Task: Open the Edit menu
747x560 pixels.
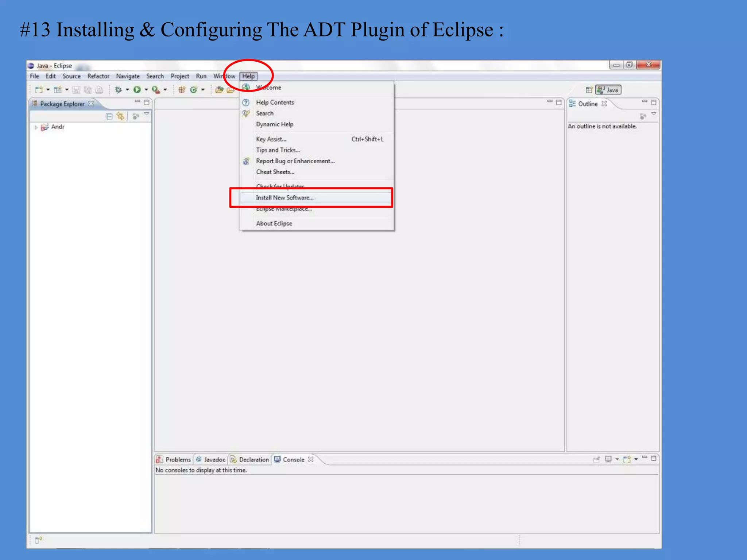Action: coord(51,76)
